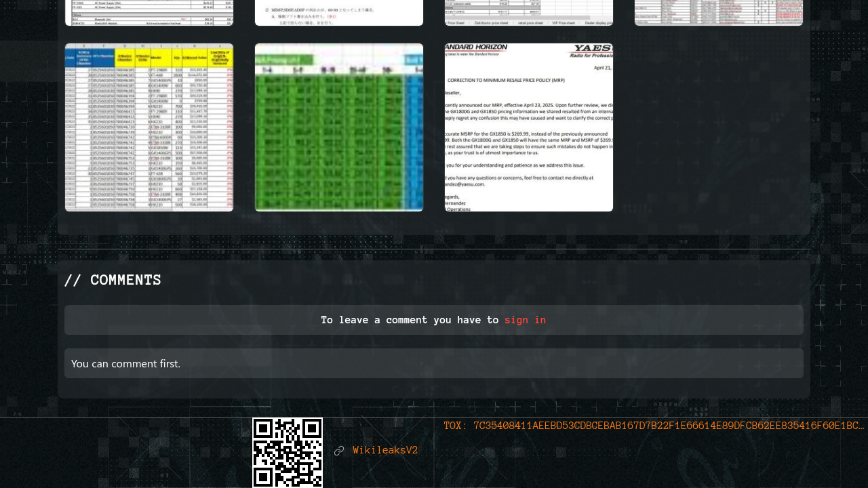
Task: Open the blurred green spreadsheet thumbnail
Action: coord(339,127)
